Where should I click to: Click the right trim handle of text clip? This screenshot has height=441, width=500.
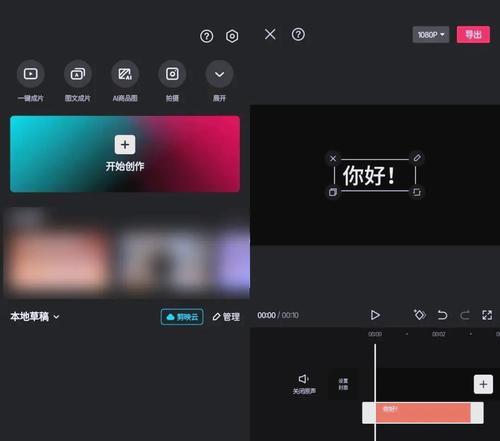477,413
